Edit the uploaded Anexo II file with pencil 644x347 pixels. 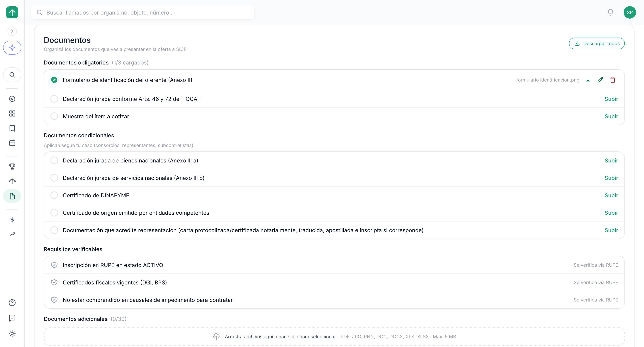(600, 80)
